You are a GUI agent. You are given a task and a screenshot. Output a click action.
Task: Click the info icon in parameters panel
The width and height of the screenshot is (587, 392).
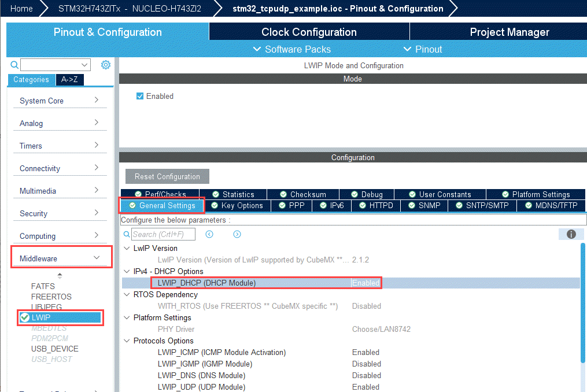tap(571, 234)
